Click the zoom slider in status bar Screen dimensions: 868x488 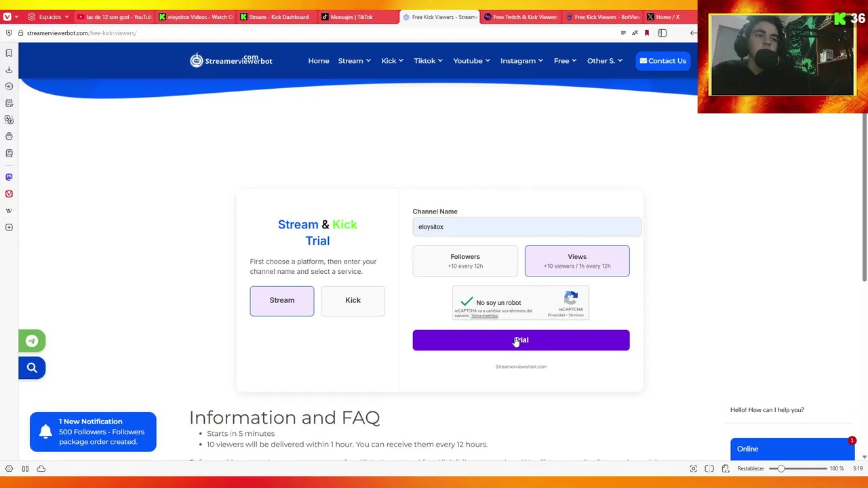coord(797,469)
